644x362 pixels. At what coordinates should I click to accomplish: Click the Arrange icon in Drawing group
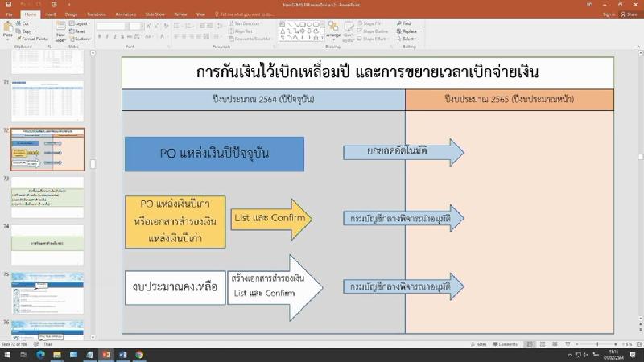(333, 31)
